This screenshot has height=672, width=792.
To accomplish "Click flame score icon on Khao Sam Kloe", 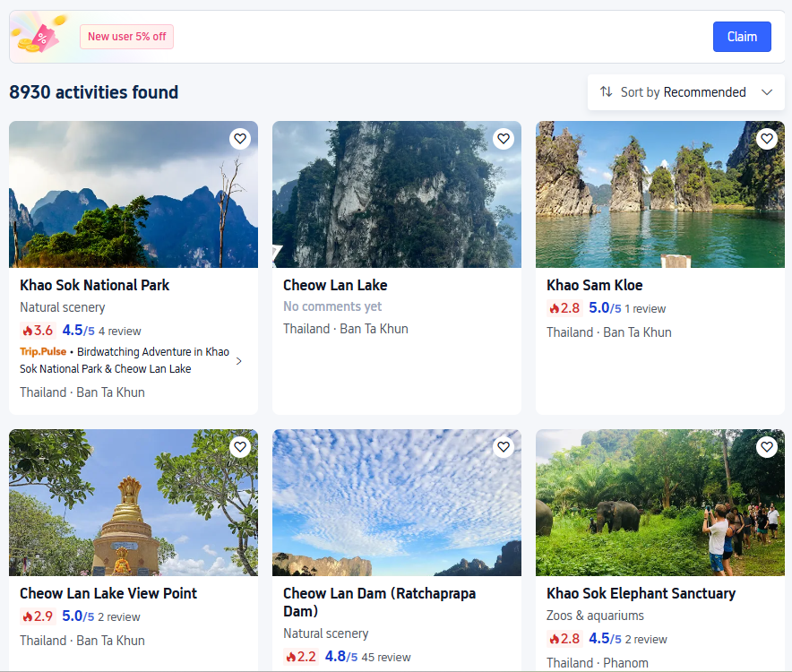I will tap(564, 308).
